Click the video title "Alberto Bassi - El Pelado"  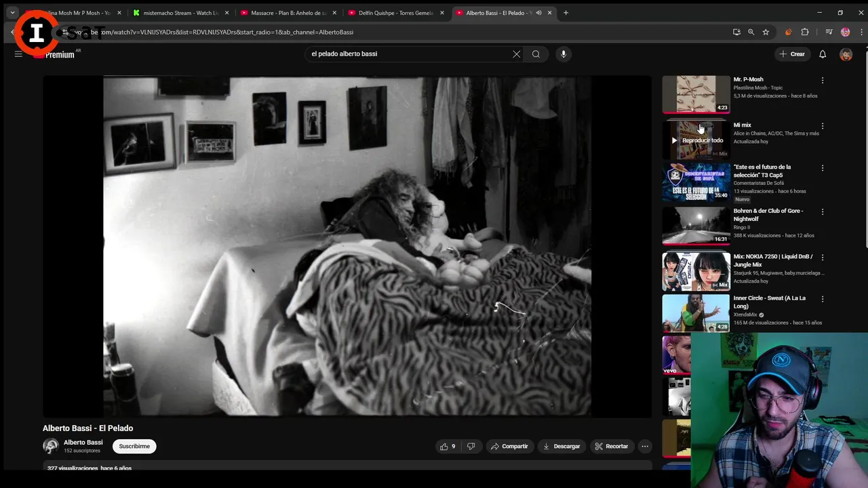pyautogui.click(x=87, y=428)
